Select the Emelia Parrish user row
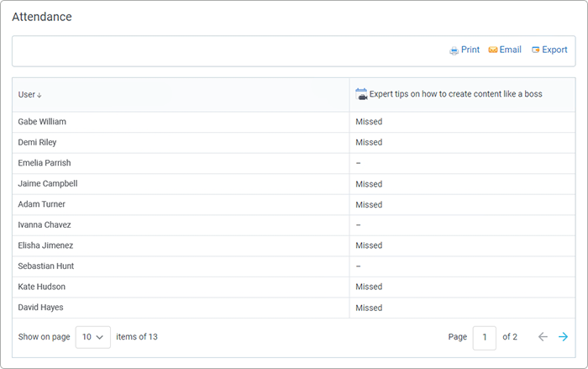Image resolution: width=588 pixels, height=369 pixels. [294, 163]
